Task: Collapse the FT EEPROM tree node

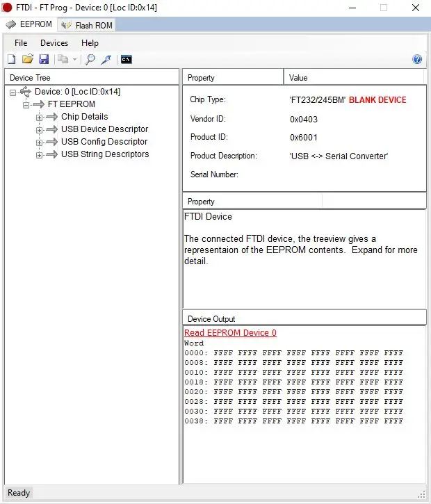Action: (x=26, y=105)
